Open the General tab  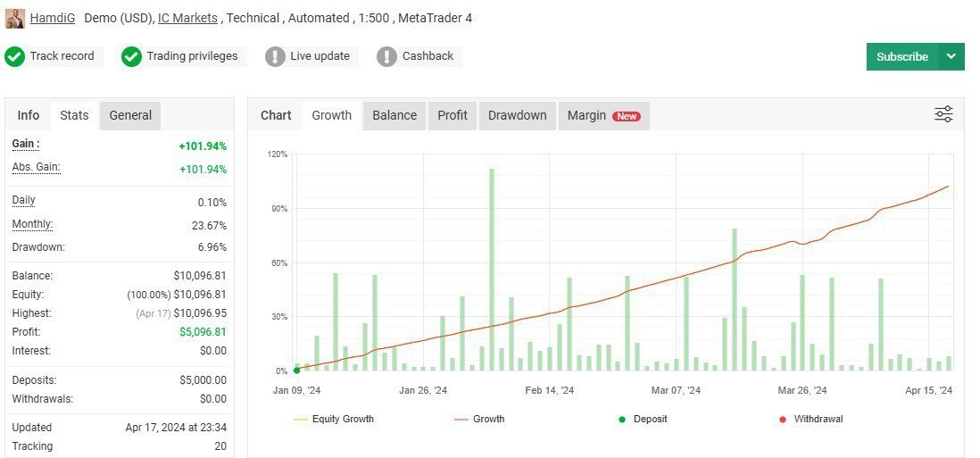click(x=130, y=115)
